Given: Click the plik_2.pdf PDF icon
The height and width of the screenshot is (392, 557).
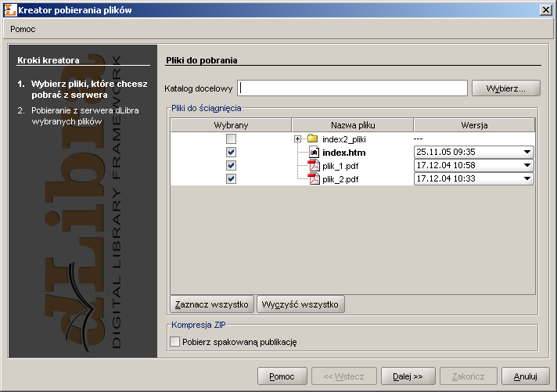Looking at the screenshot, I should pos(314,178).
